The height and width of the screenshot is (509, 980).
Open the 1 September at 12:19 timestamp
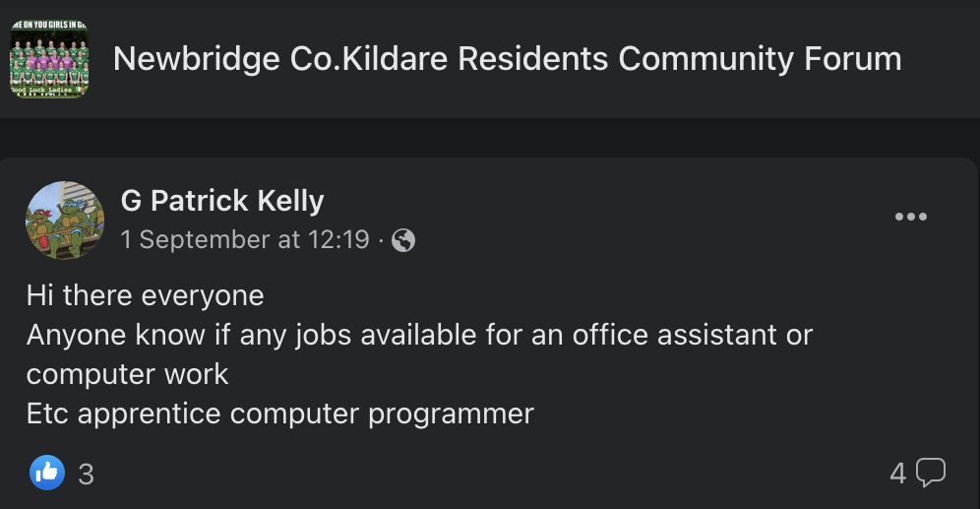(x=245, y=240)
